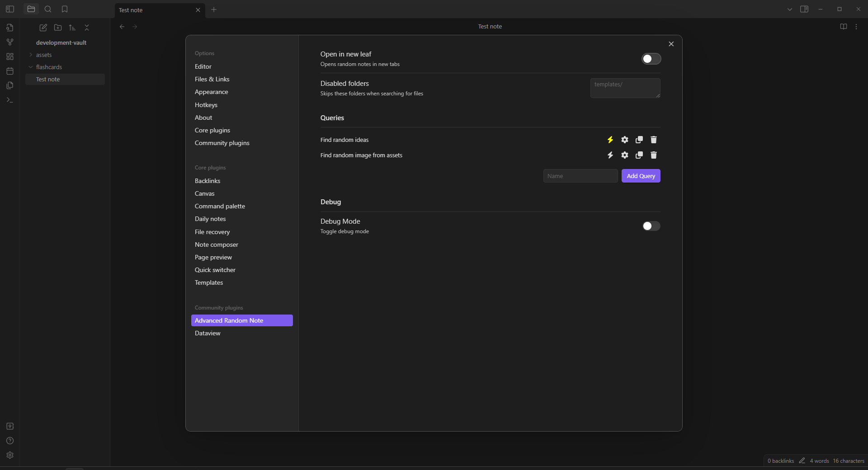This screenshot has height=470, width=868.
Task: Create a new folder icon
Action: click(x=58, y=28)
